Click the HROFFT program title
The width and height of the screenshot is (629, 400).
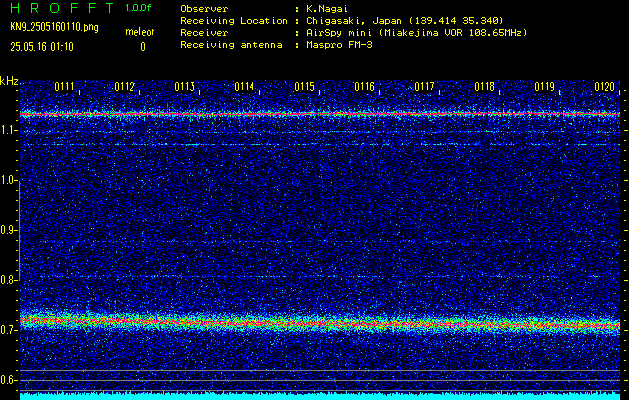62,8
